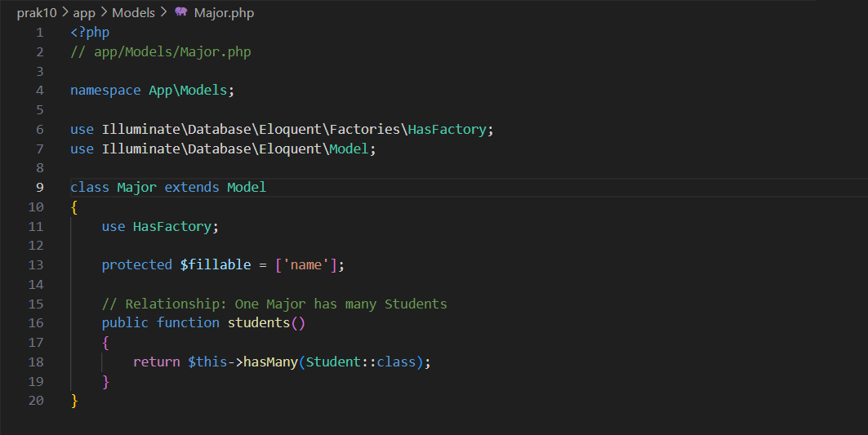
Task: Select line number 9 in the gutter
Action: 39,188
